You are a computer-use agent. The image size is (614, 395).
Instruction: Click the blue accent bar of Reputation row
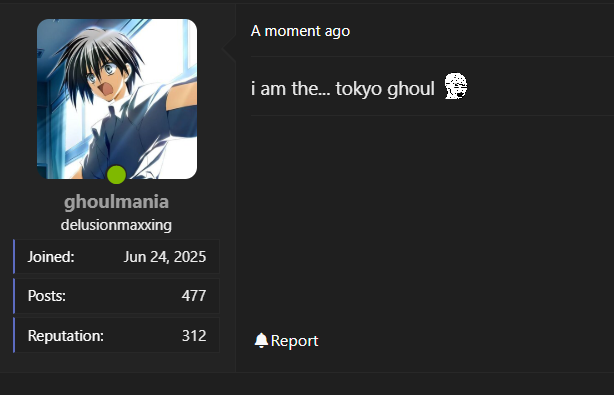click(x=14, y=335)
